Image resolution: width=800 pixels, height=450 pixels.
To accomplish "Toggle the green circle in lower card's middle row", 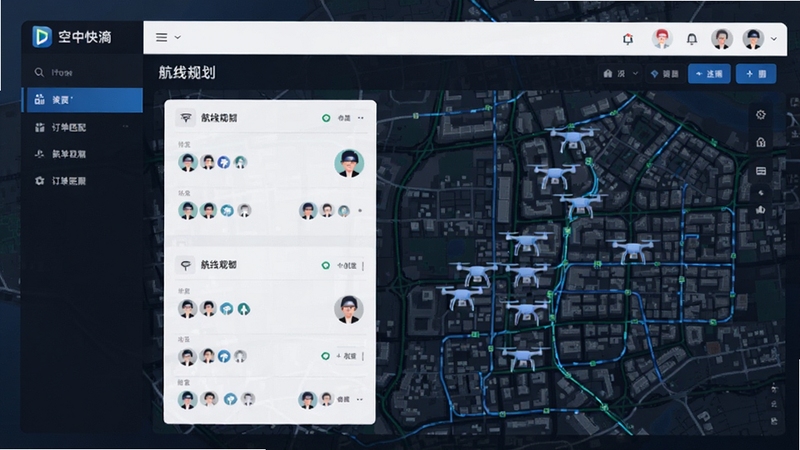I will click(x=326, y=356).
